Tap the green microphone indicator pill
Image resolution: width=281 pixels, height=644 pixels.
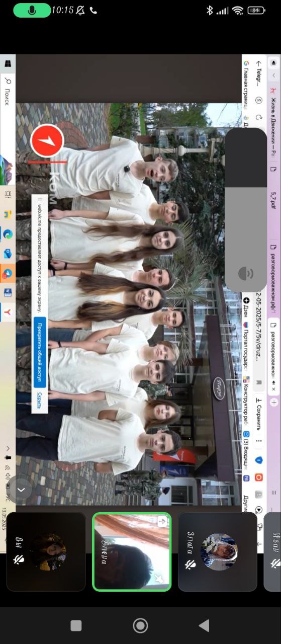coord(32,10)
